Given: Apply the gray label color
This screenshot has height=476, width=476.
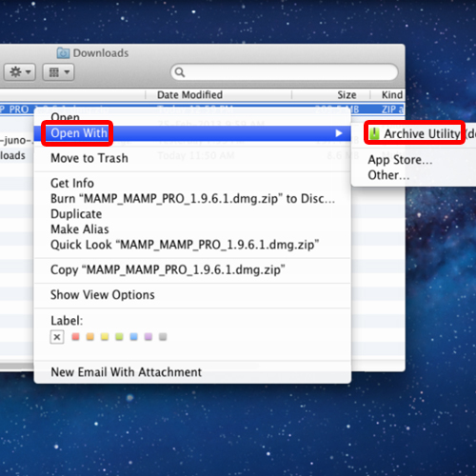Looking at the screenshot, I should (x=163, y=337).
